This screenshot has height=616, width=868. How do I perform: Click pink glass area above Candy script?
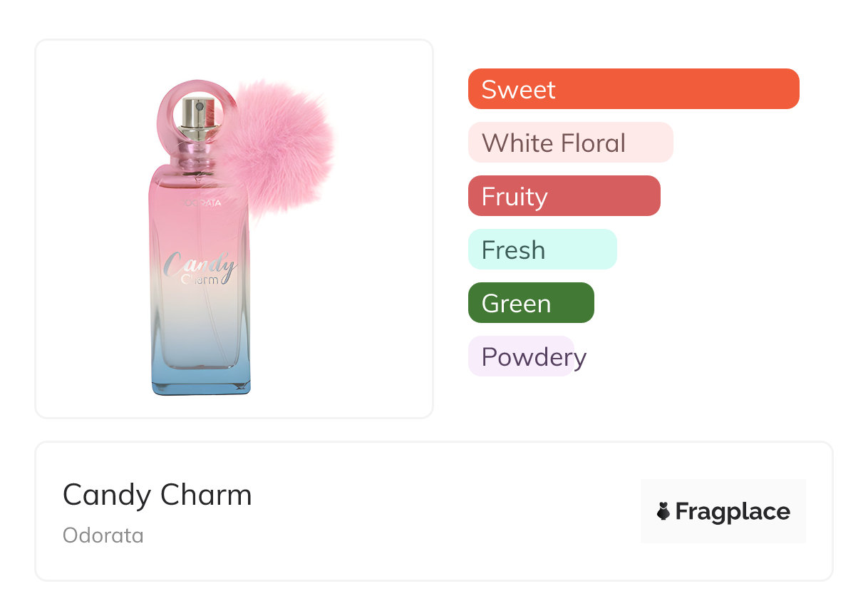click(201, 228)
